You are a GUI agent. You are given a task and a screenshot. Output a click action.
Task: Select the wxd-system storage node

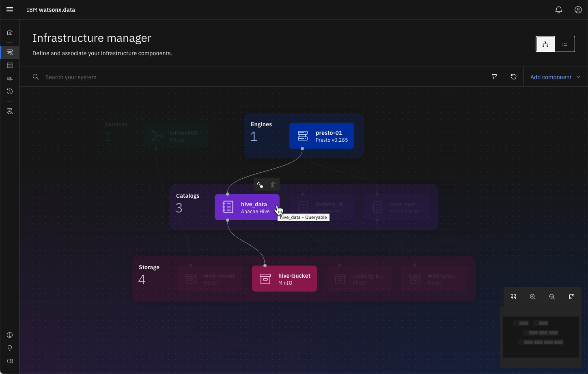(434, 279)
